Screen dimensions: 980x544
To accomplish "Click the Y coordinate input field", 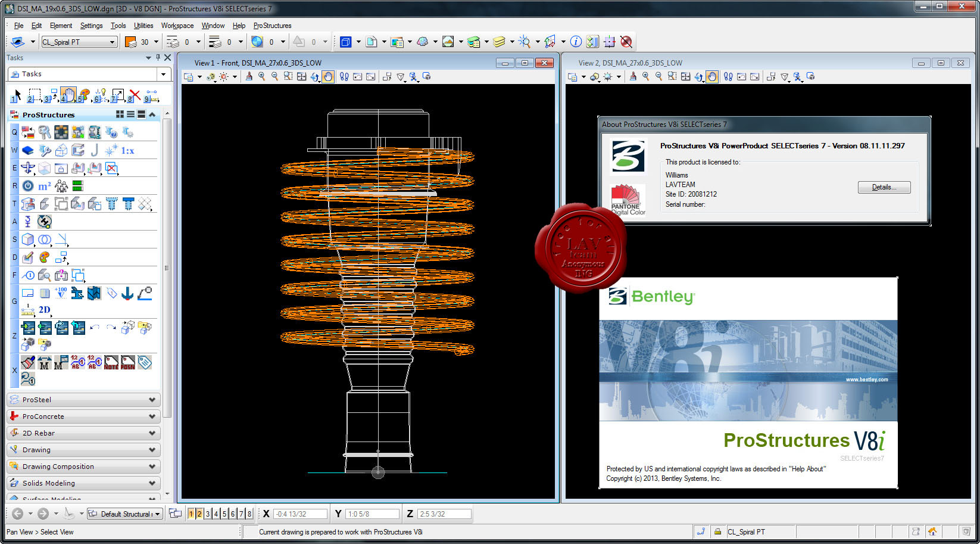I will tap(372, 514).
